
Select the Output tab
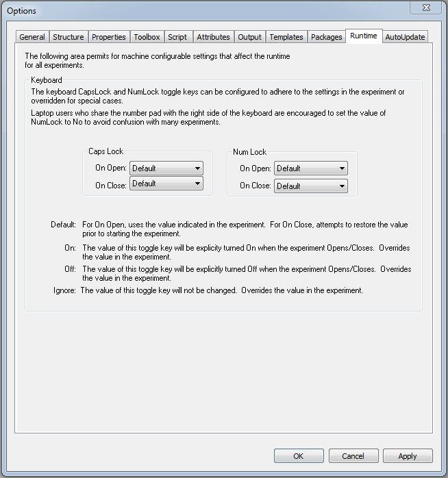coord(249,37)
